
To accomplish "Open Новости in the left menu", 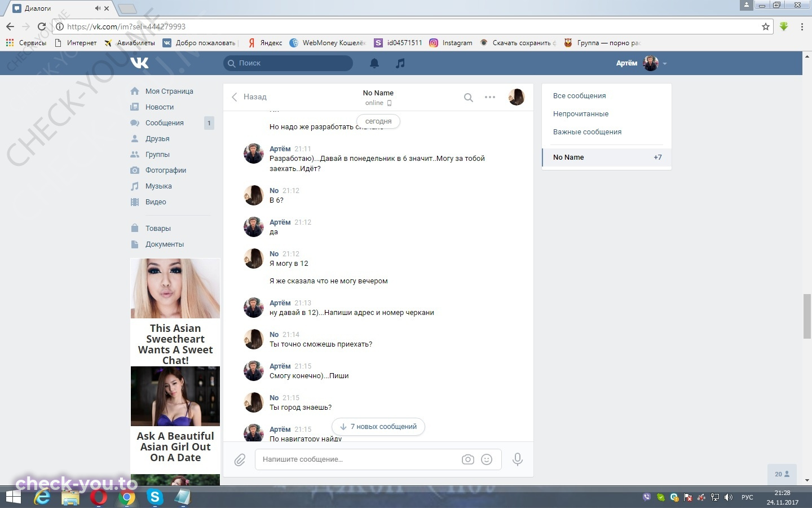I will [160, 107].
